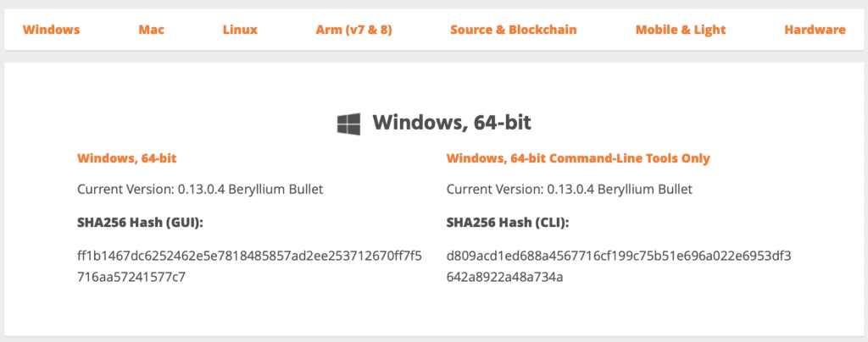Screen dimensions: 868x342
Task: Switch to the Windows tab
Action: [52, 30]
